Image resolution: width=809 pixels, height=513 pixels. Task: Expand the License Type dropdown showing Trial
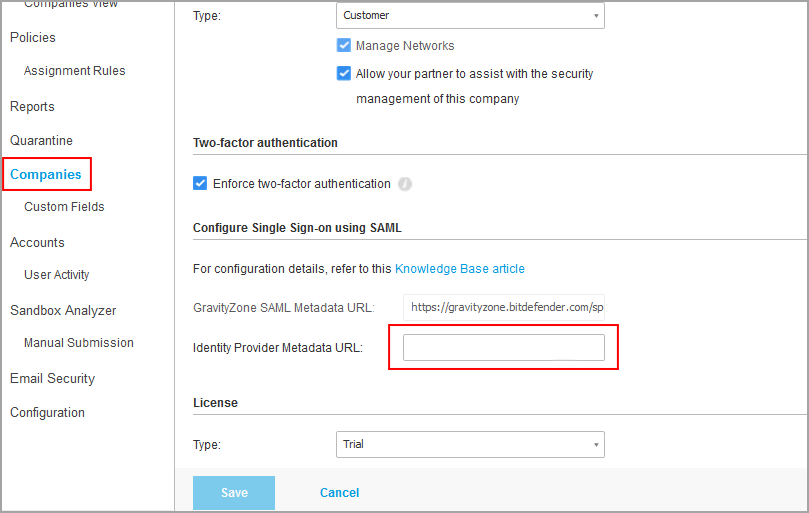(x=470, y=444)
